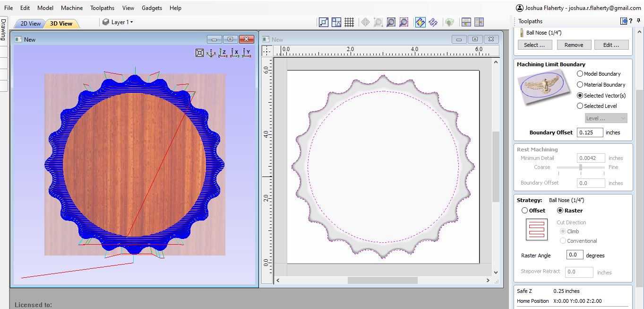Select the Model Boundary radio option

pyautogui.click(x=580, y=74)
